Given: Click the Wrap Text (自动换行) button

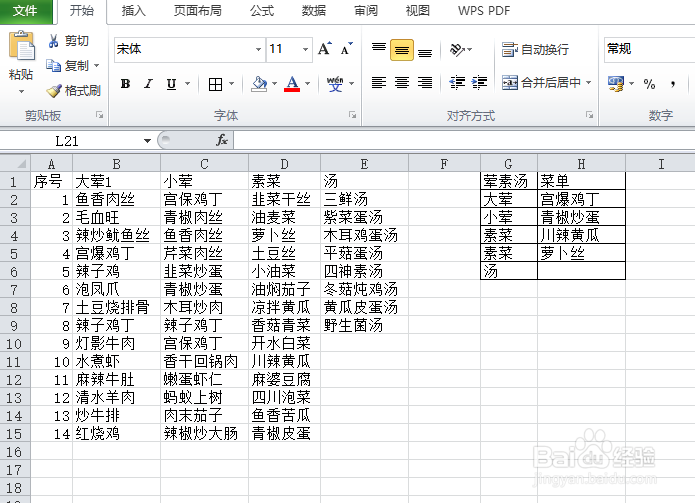Looking at the screenshot, I should 535,49.
